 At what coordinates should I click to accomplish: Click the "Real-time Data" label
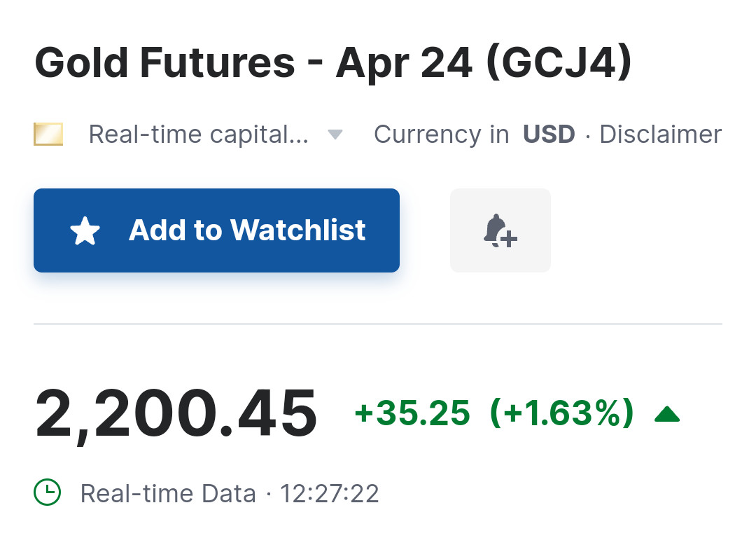[x=168, y=494]
